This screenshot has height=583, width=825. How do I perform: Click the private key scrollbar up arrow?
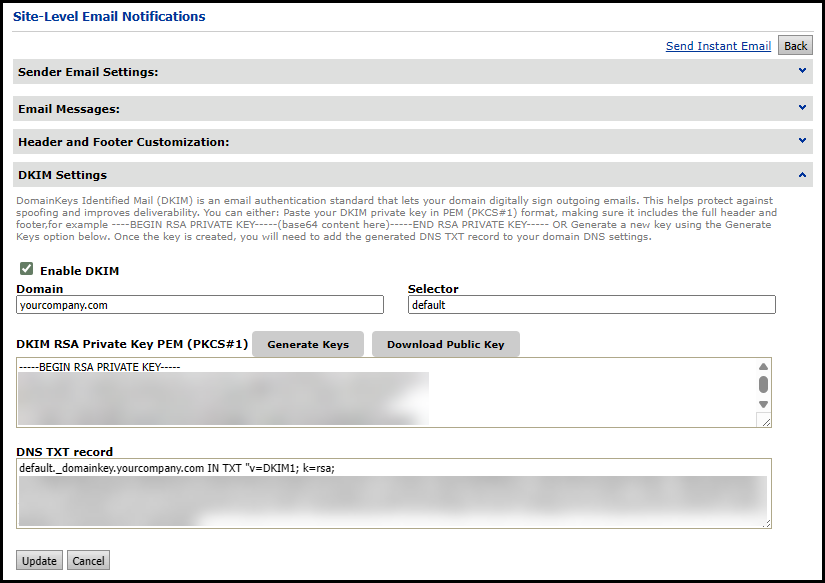coord(763,367)
